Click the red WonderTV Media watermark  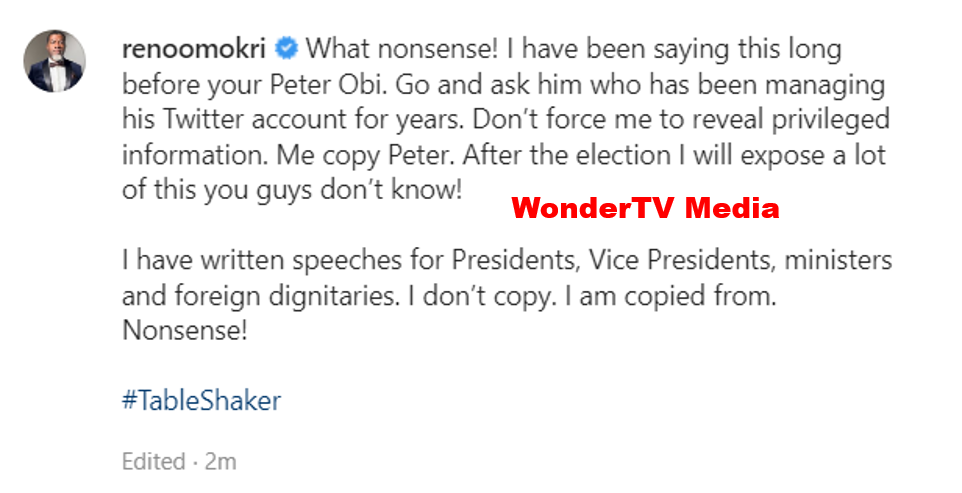pyautogui.click(x=644, y=209)
